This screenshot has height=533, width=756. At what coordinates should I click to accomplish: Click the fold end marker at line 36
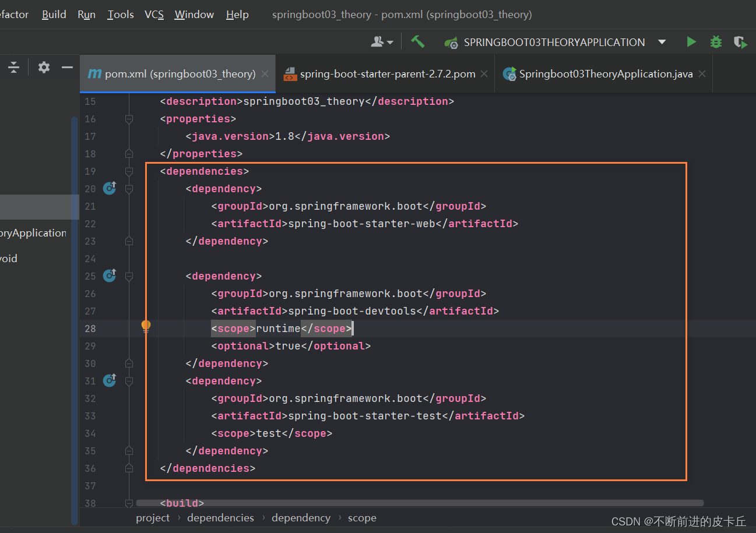129,468
